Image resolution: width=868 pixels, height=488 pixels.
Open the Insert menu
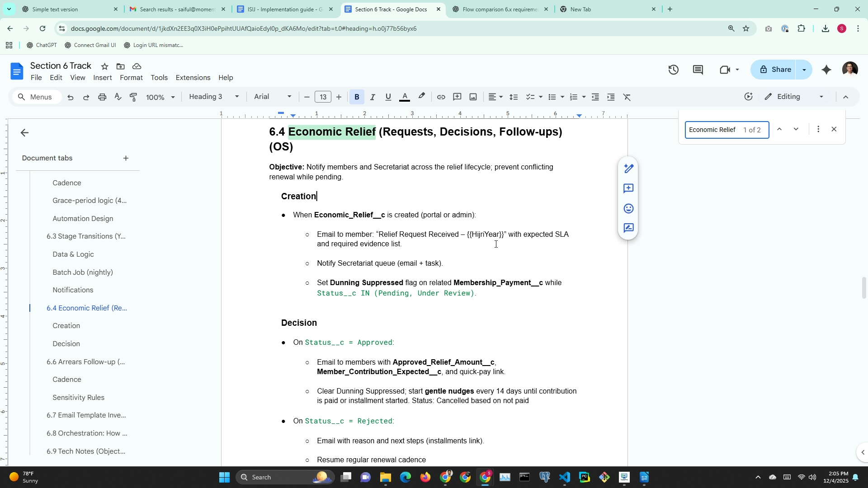click(102, 78)
